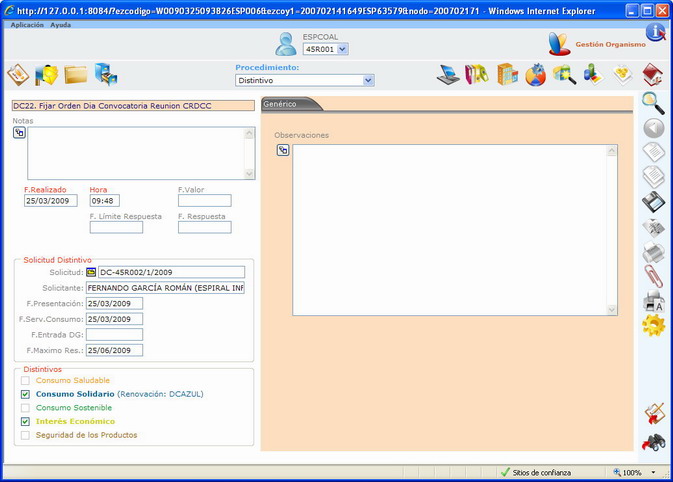Click the clipboard document icon in left toolbar
This screenshot has width=673, height=482.
tap(18, 75)
